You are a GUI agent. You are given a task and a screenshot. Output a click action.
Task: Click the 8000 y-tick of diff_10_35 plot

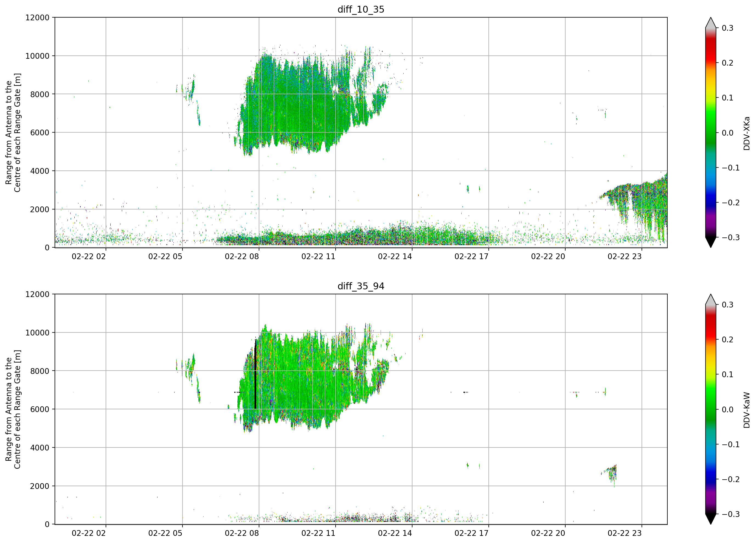(x=40, y=94)
